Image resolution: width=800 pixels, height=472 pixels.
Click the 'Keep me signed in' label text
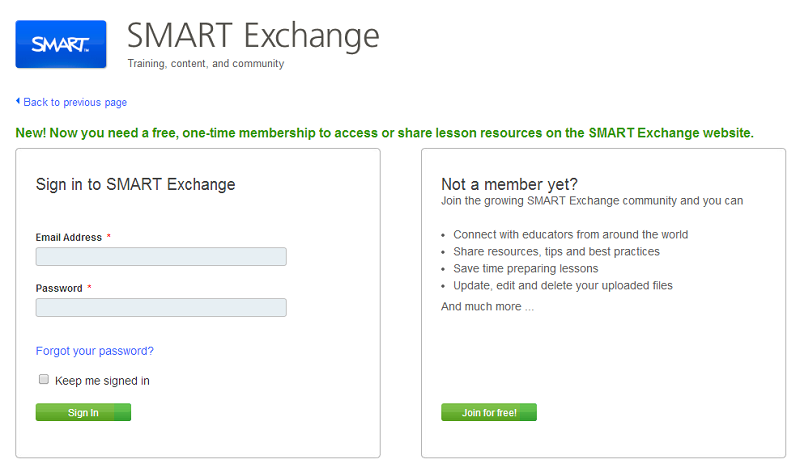[x=102, y=381]
